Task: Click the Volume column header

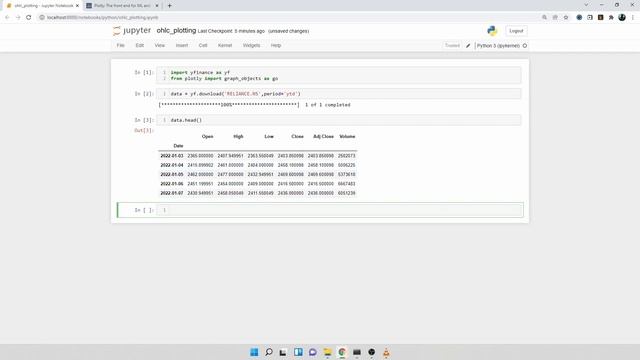Action: point(347,136)
